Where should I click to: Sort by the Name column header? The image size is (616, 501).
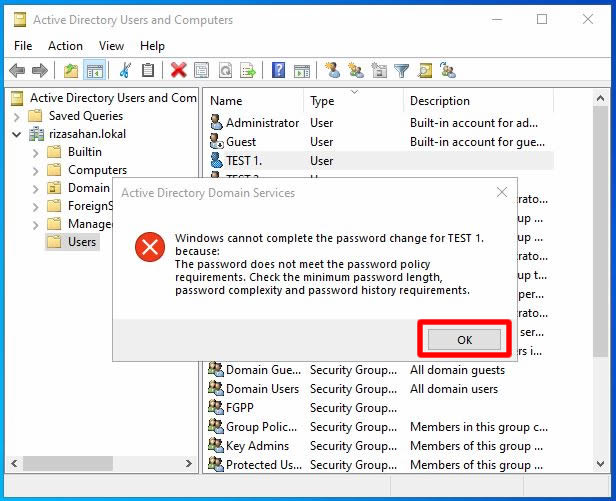pyautogui.click(x=254, y=101)
